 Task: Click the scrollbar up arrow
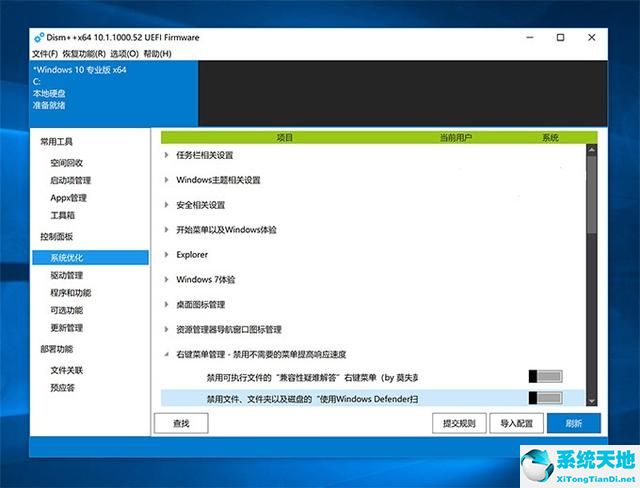(591, 150)
